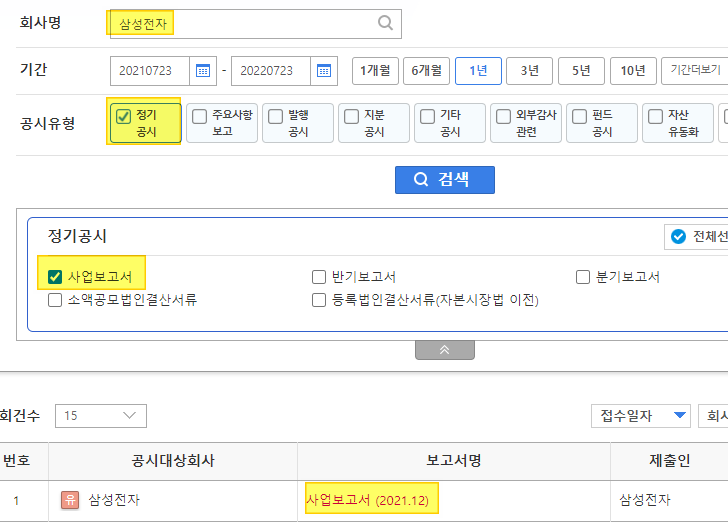Click the 전체선택 check icon
The height and width of the screenshot is (523, 728).
coord(678,236)
